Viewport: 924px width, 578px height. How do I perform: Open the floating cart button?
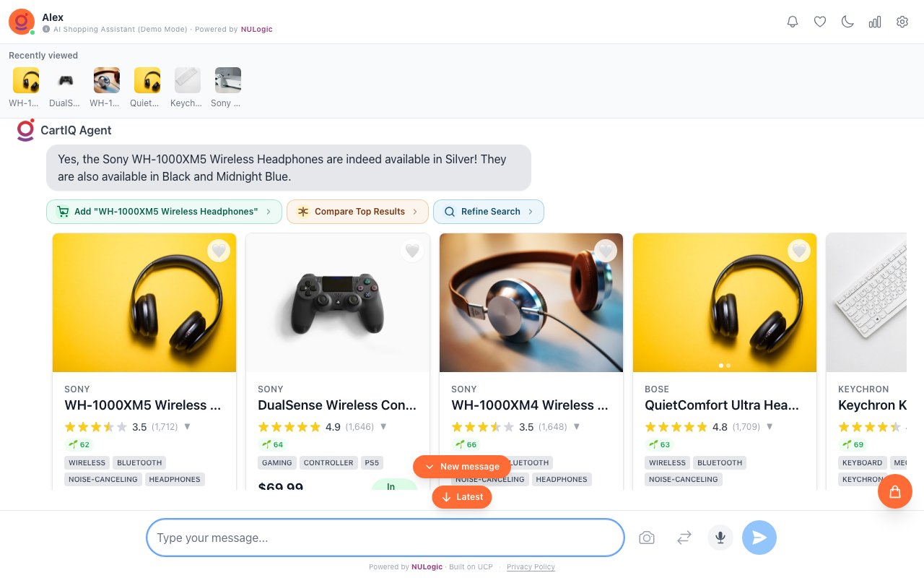click(x=895, y=491)
